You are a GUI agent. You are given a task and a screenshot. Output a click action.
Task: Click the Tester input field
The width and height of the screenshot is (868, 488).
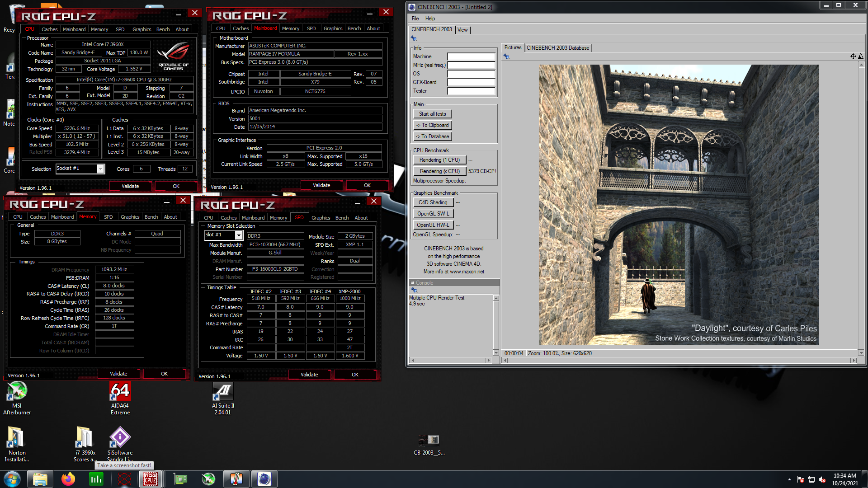tap(471, 91)
